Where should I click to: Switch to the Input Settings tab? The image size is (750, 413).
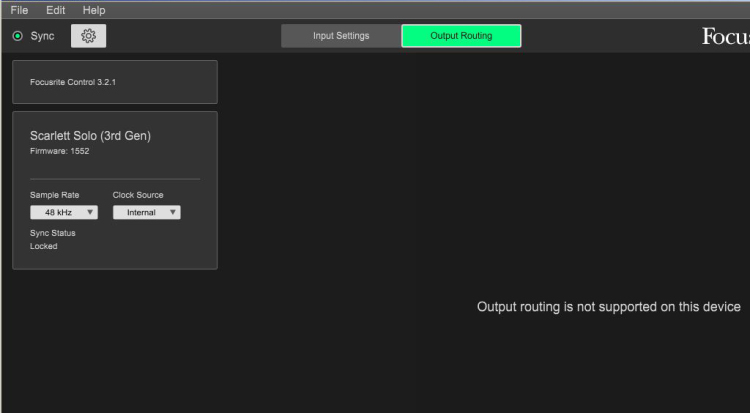[x=341, y=36]
